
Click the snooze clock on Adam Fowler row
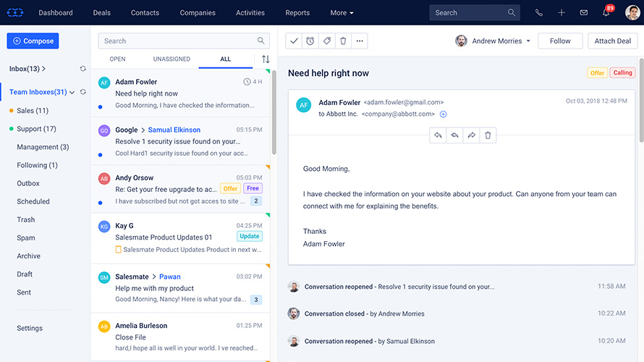pyautogui.click(x=247, y=82)
